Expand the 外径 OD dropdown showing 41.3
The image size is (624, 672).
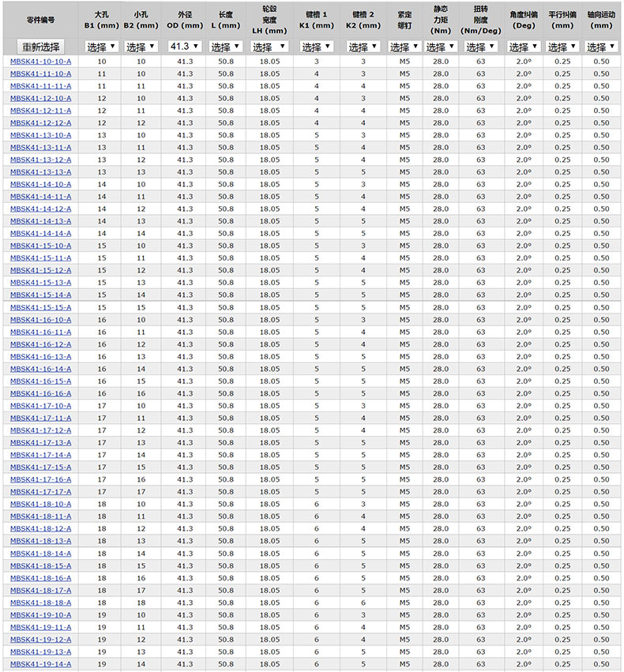click(185, 47)
